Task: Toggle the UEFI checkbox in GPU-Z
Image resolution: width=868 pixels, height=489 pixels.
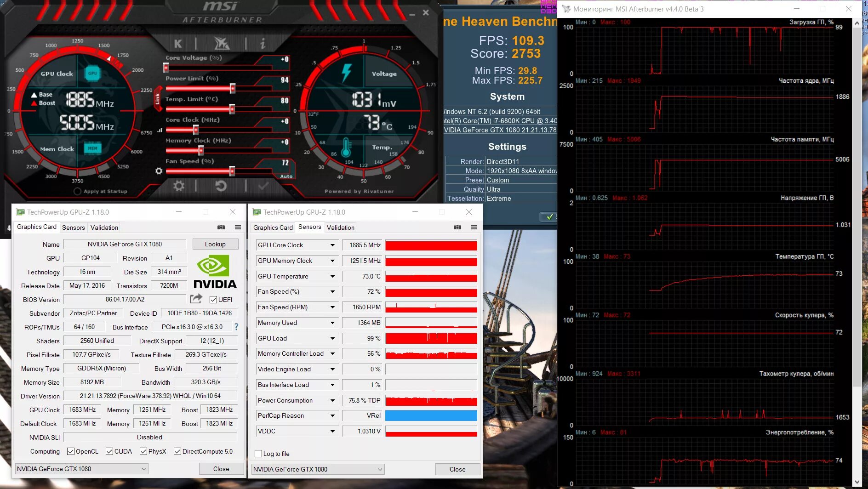Action: [x=213, y=300]
